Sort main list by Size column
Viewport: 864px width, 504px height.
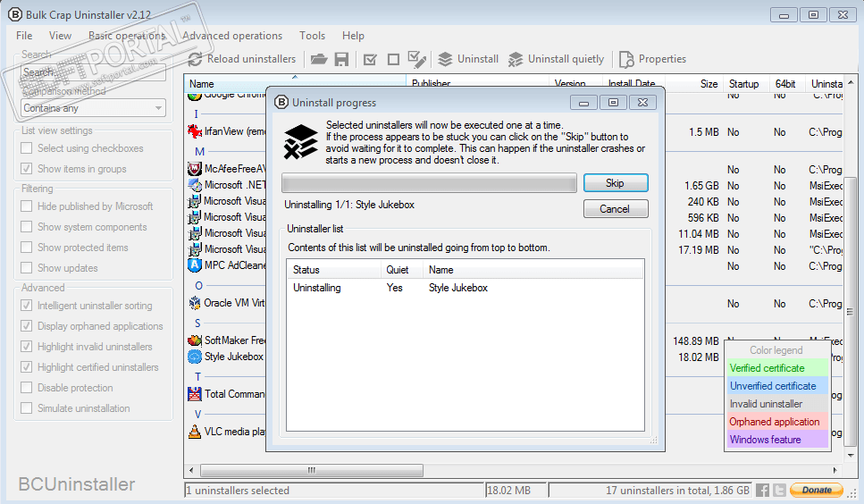pyautogui.click(x=693, y=84)
